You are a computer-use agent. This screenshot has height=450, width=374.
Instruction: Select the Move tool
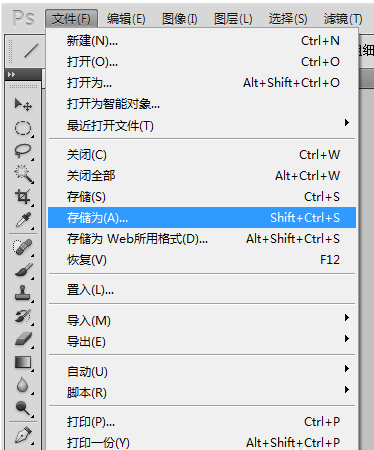(x=23, y=105)
